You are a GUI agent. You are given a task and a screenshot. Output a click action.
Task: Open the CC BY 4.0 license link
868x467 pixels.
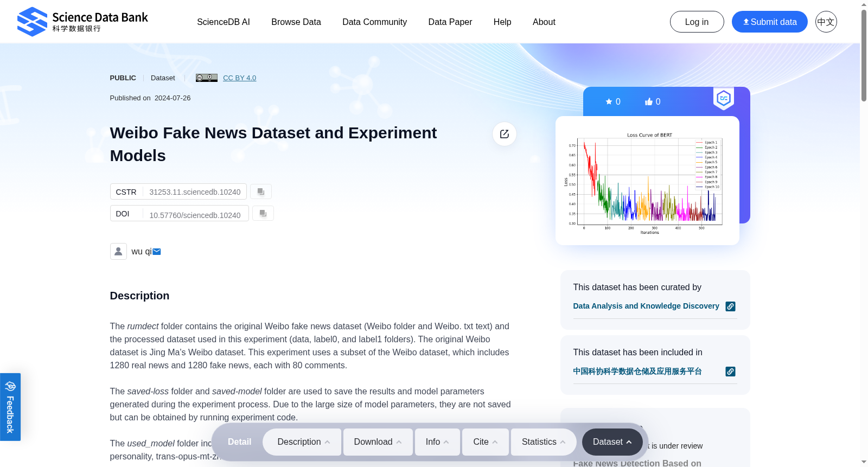coord(240,78)
